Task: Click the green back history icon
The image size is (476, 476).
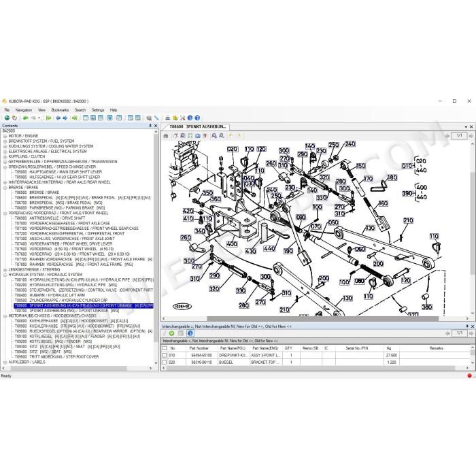Action: (x=26, y=118)
